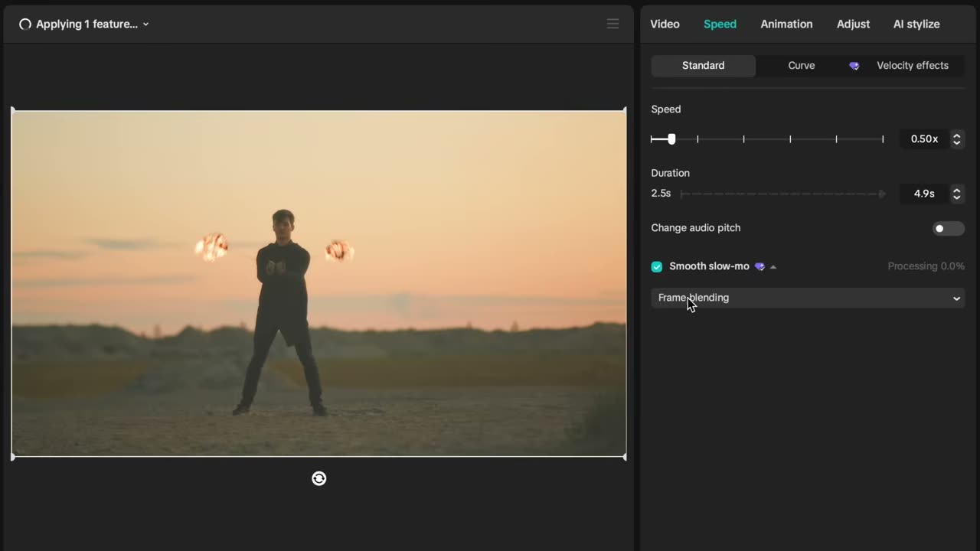Collapse the Smooth slow-mo section arrow
Image resolution: width=980 pixels, height=551 pixels.
click(x=773, y=267)
